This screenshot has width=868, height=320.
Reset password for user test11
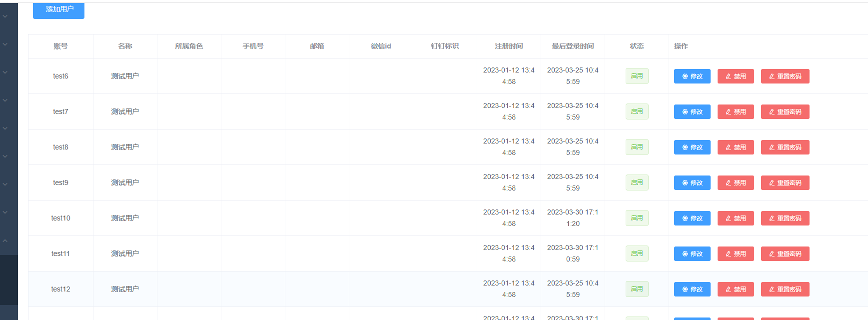[x=785, y=254]
